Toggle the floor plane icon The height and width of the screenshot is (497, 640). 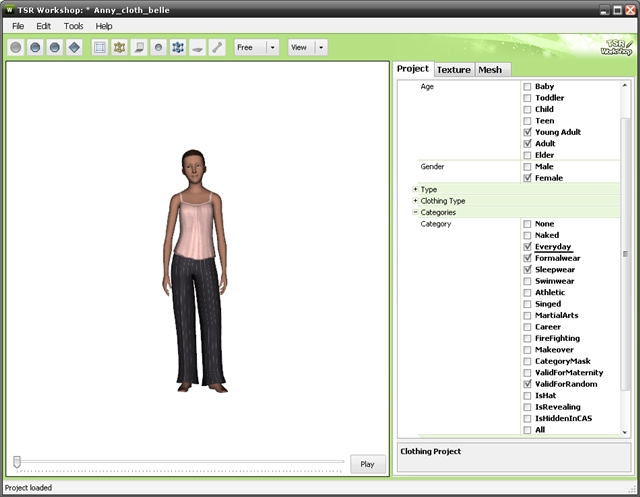tap(197, 47)
